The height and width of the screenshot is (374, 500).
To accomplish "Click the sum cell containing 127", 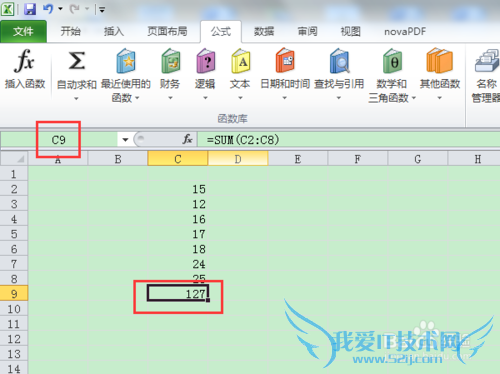I will (178, 293).
